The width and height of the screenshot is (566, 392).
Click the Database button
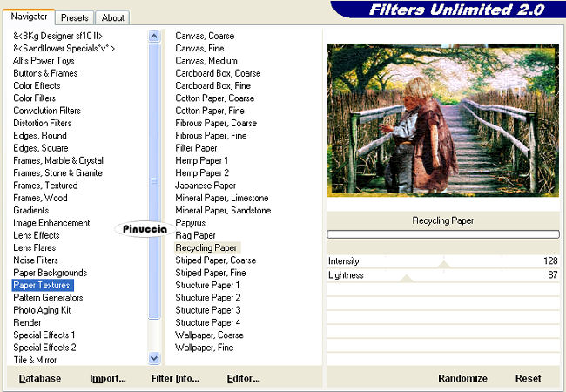(x=40, y=378)
